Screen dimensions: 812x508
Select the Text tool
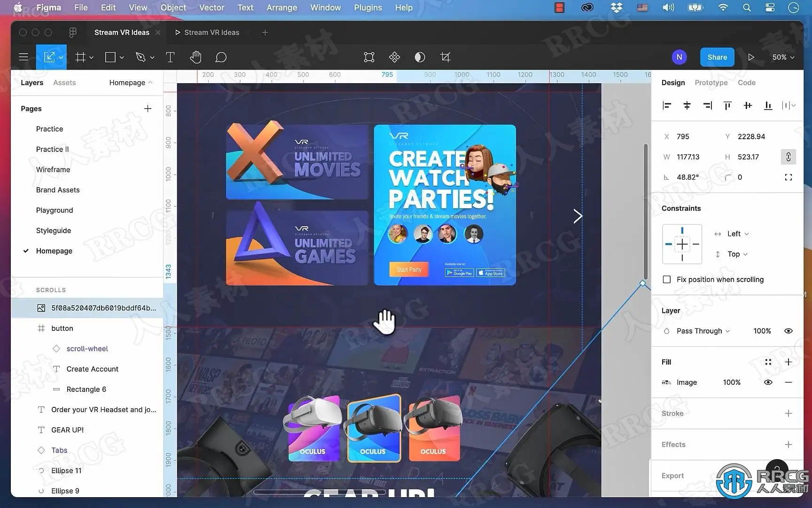pos(171,57)
